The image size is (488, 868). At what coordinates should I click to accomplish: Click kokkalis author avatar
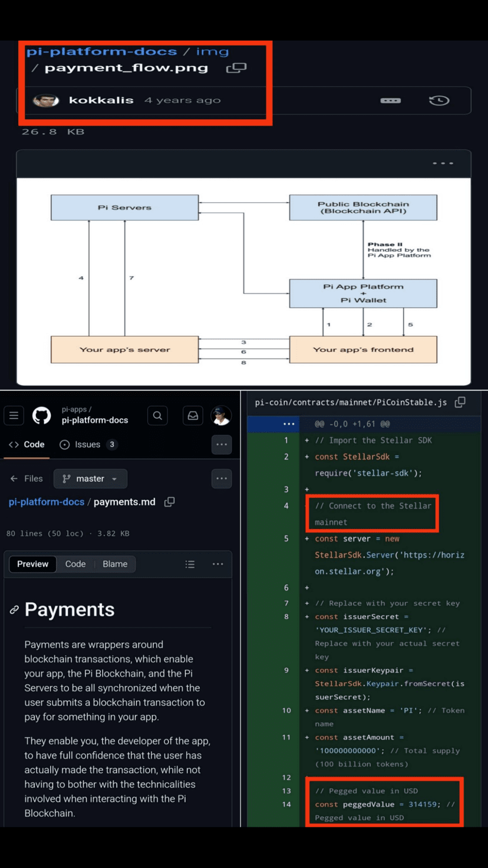pos(46,100)
